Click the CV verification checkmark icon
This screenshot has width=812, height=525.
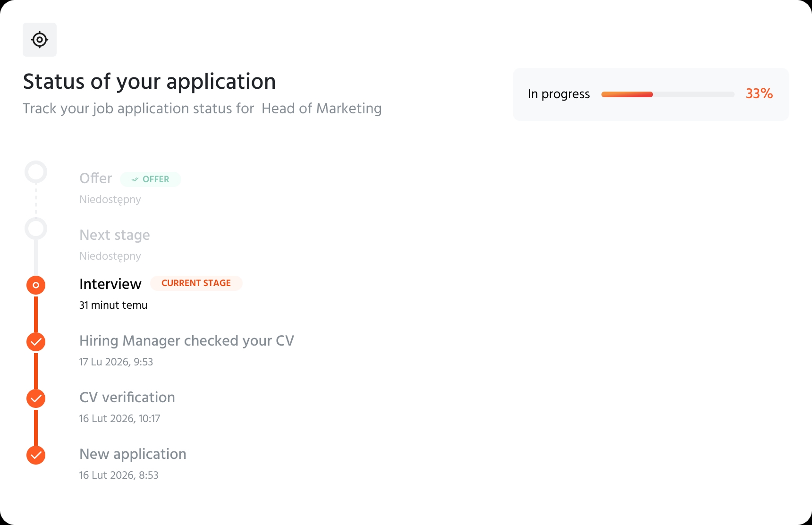(x=36, y=398)
